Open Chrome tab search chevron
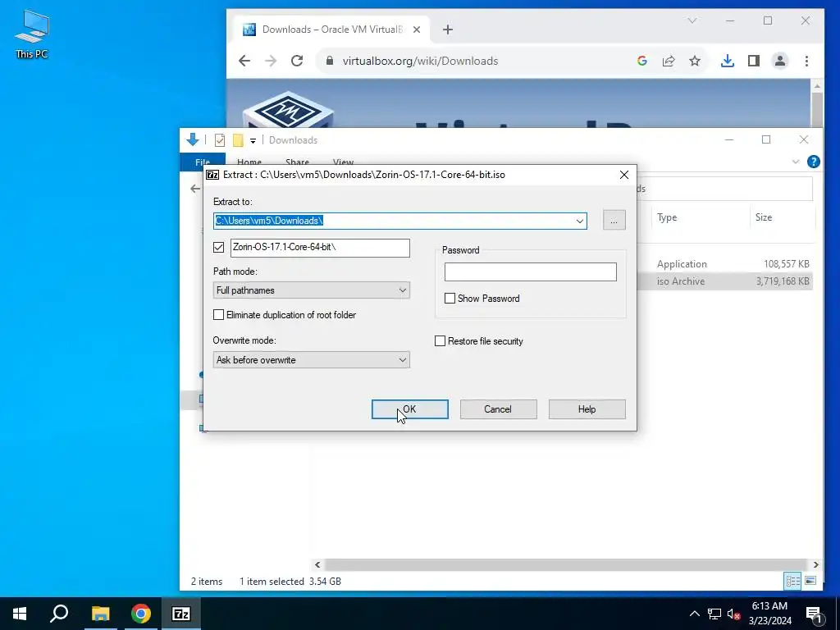This screenshot has height=630, width=840. tap(692, 21)
